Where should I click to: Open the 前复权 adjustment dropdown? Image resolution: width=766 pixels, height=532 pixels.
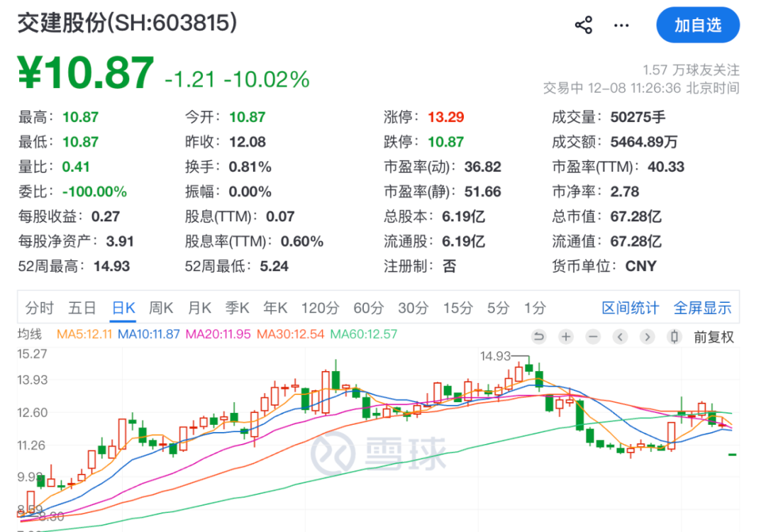(x=714, y=338)
